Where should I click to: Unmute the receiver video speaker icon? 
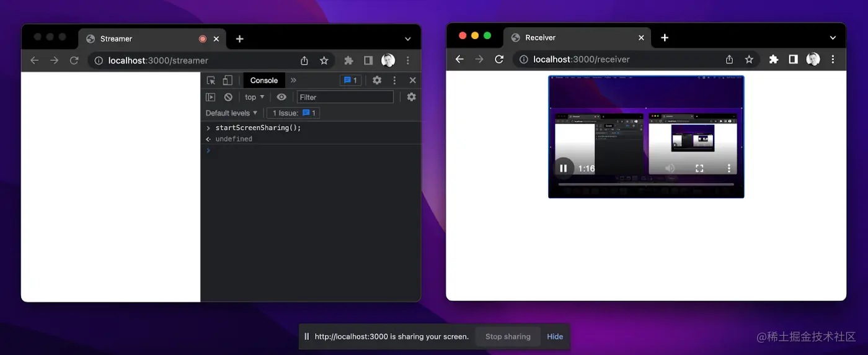point(670,168)
